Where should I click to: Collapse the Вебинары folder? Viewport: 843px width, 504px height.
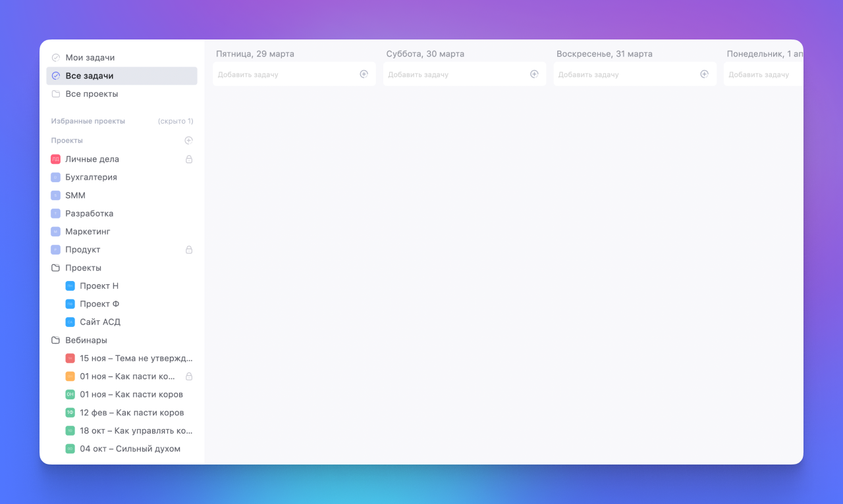tap(56, 340)
